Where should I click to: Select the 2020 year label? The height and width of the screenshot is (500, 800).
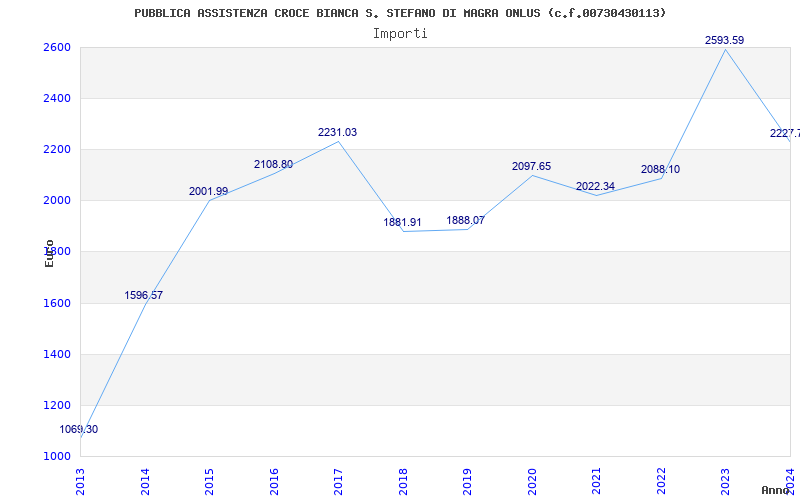tap(532, 481)
